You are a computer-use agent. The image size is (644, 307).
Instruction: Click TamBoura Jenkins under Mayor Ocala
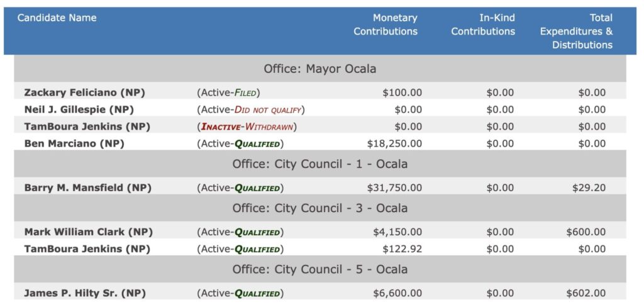(x=87, y=126)
